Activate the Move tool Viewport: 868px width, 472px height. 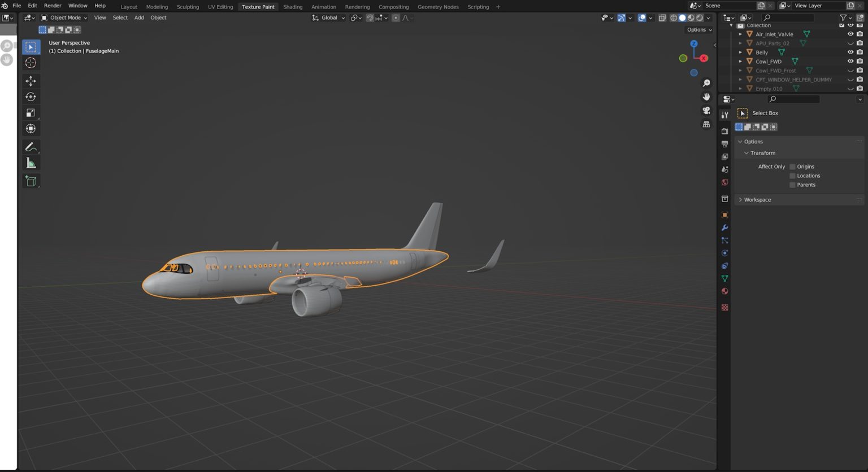[31, 81]
